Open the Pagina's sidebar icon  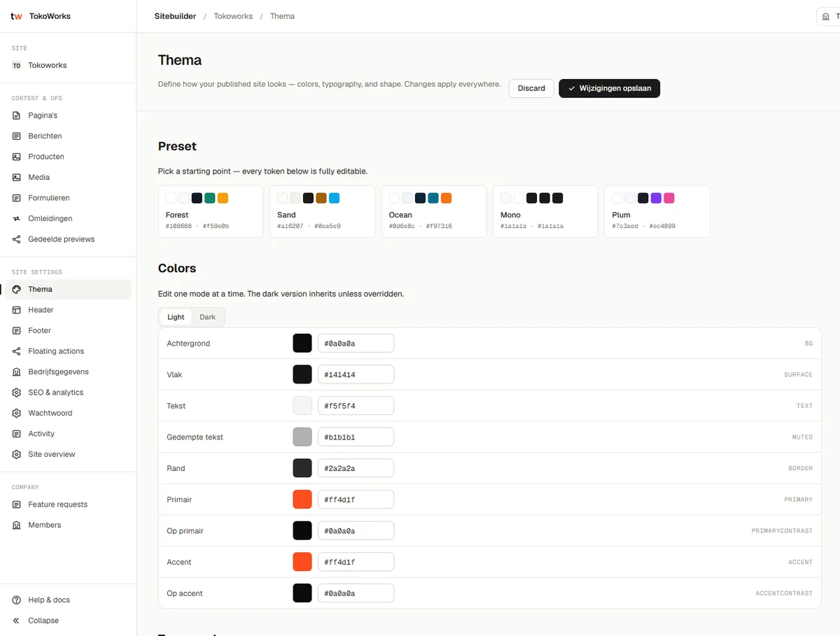point(17,115)
